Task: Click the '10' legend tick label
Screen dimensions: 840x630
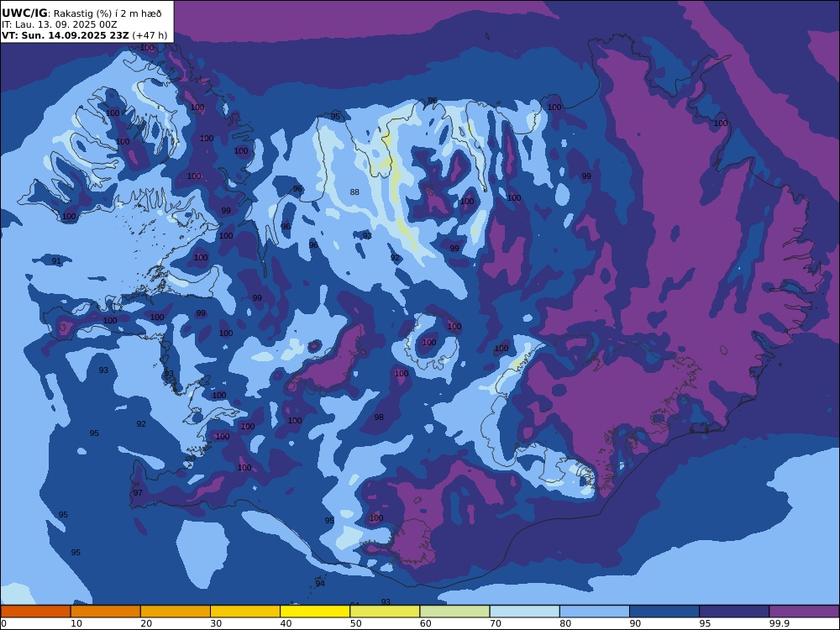Action: [x=76, y=623]
